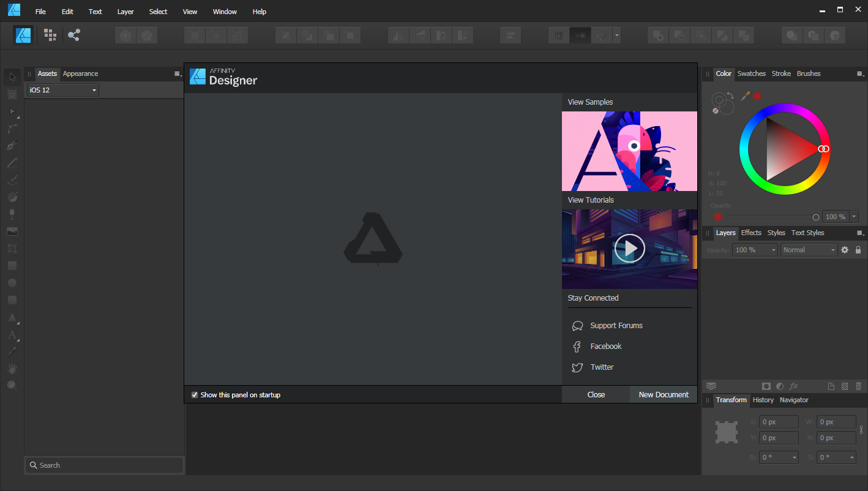This screenshot has width=868, height=491.
Task: Switch to the Designer persona icon
Action: point(24,36)
